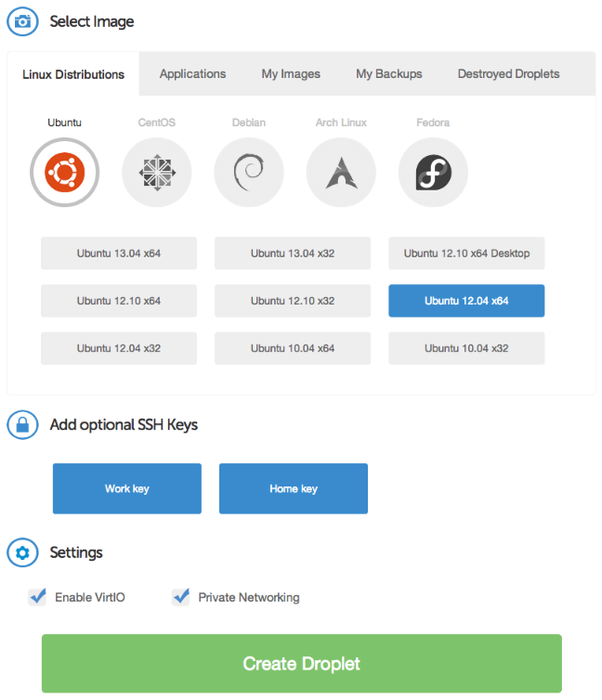Click the Add optional SSH Keys heading
This screenshot has width=602, height=700.
pyautogui.click(x=124, y=424)
